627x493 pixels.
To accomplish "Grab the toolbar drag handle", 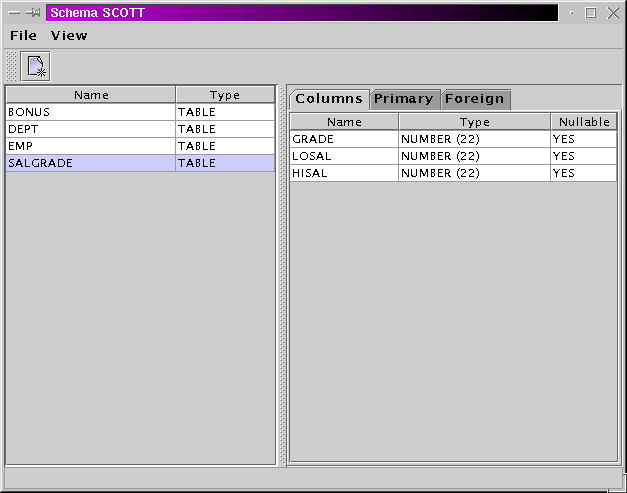I will coord(11,67).
